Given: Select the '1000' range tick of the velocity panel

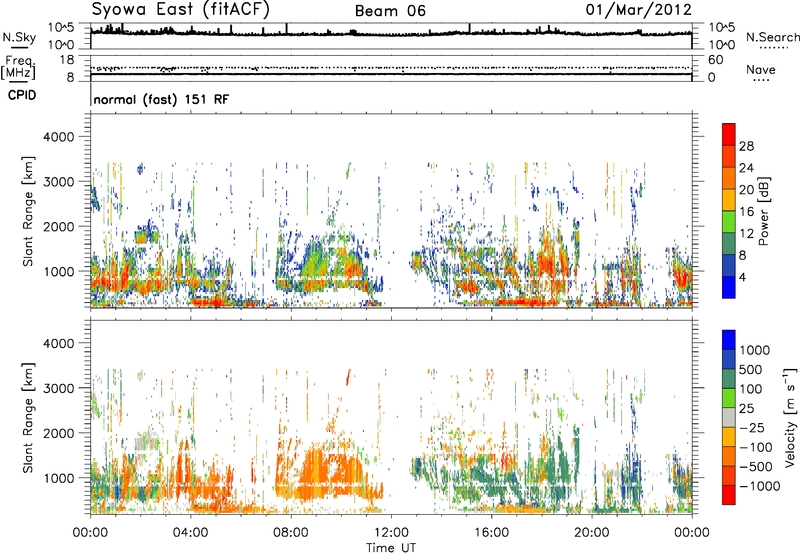Looking at the screenshot, I should (x=59, y=478).
